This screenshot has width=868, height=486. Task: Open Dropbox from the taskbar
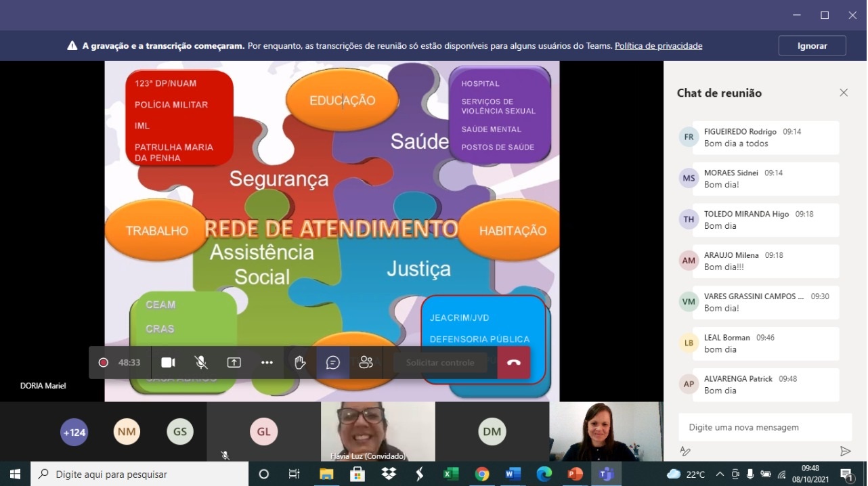(389, 474)
